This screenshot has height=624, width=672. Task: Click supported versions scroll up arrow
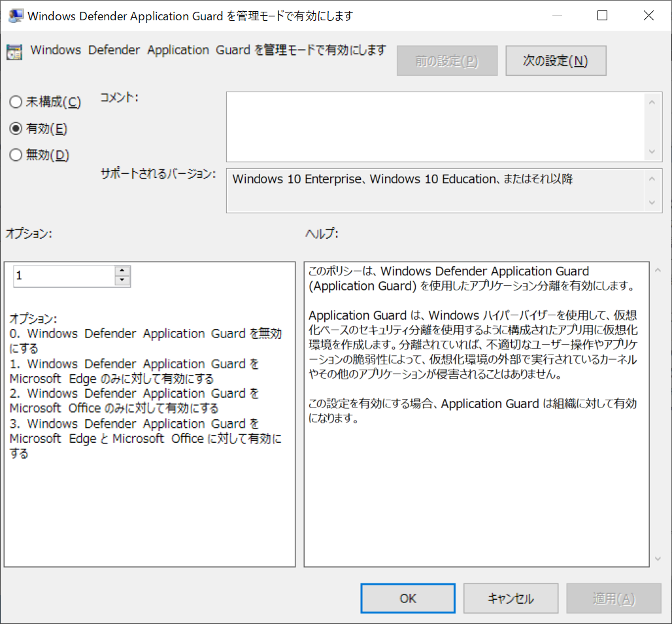pyautogui.click(x=652, y=179)
